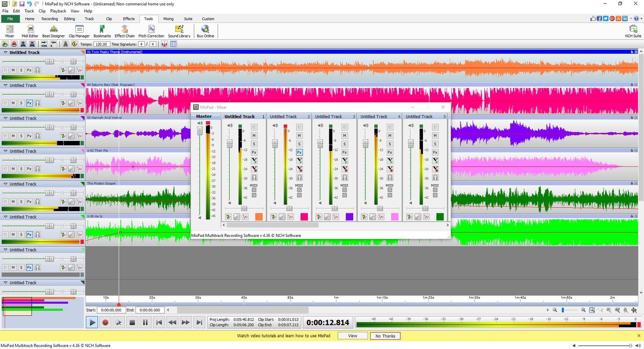This screenshot has height=349, width=644.
Task: Click the Fx button on mixer track 5
Action: pyautogui.click(x=435, y=152)
